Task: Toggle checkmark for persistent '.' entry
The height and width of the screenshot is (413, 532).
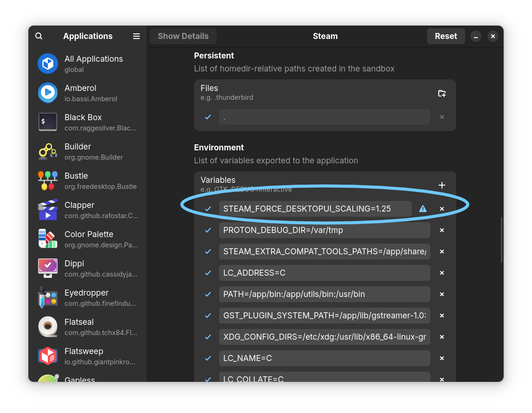Action: [208, 117]
